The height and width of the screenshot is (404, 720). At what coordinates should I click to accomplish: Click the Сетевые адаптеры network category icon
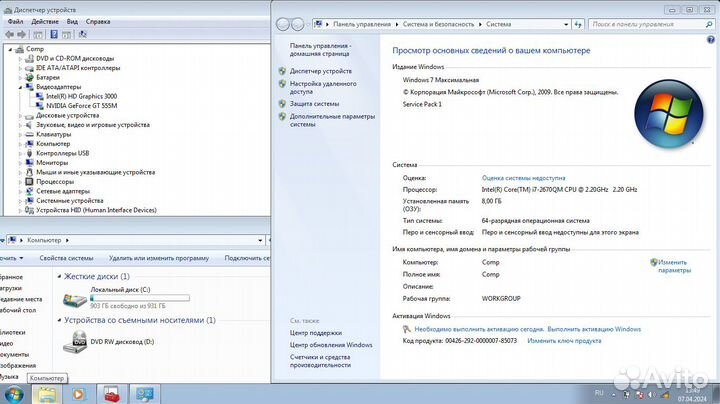point(29,191)
